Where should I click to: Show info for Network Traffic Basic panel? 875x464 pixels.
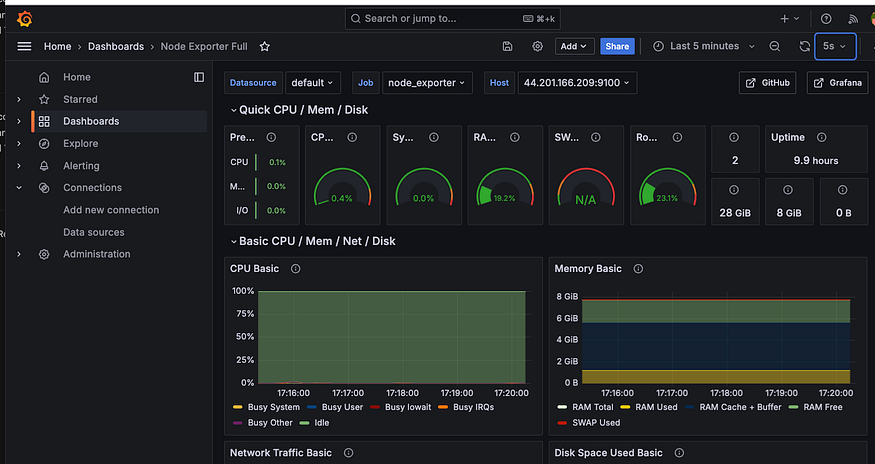[349, 453]
